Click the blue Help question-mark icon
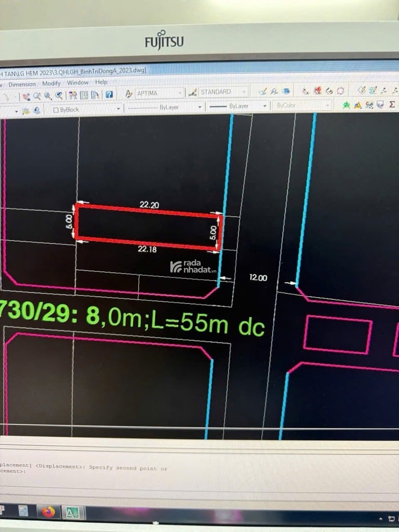 (109, 95)
